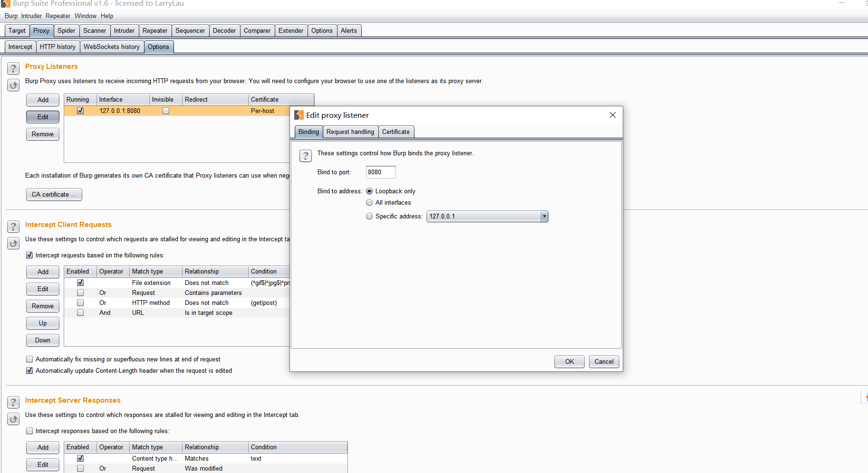Switch to the Spider tab

coord(67,30)
